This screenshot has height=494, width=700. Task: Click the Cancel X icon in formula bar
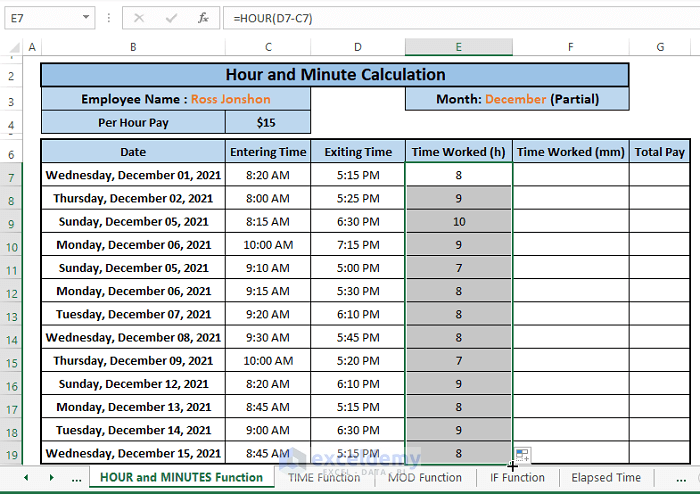139,18
